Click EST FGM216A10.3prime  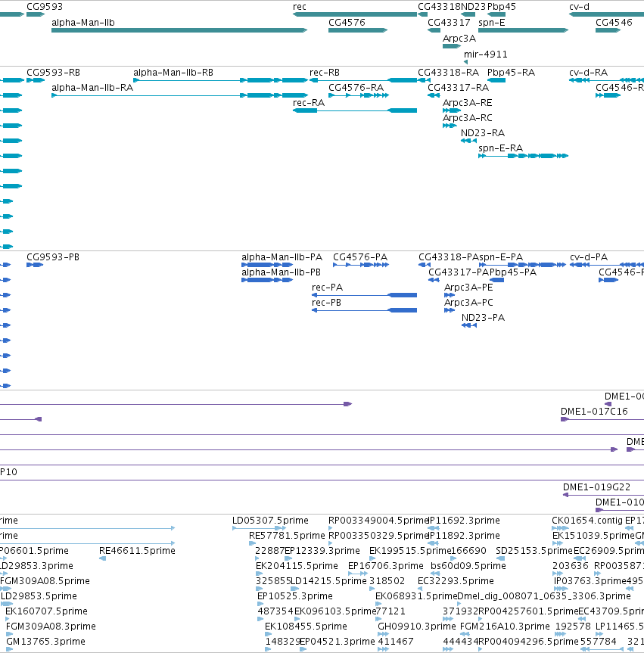(505, 626)
